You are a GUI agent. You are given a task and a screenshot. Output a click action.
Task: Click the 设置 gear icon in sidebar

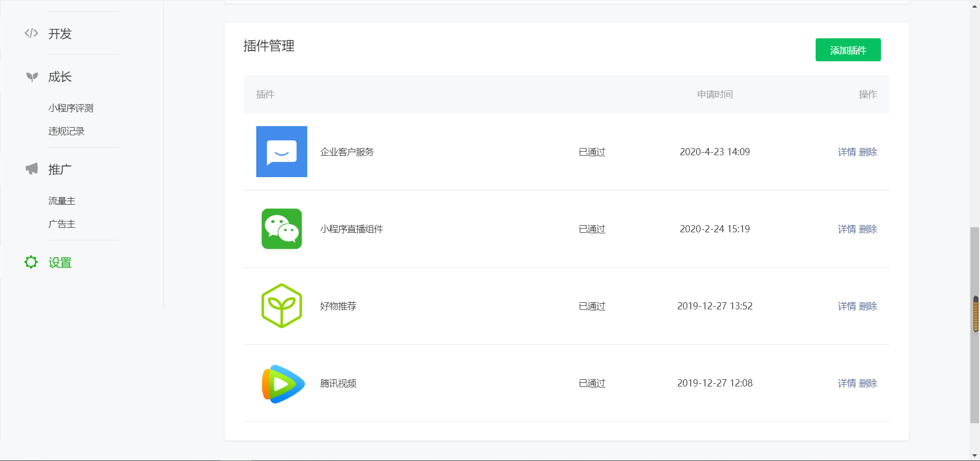[x=31, y=262]
